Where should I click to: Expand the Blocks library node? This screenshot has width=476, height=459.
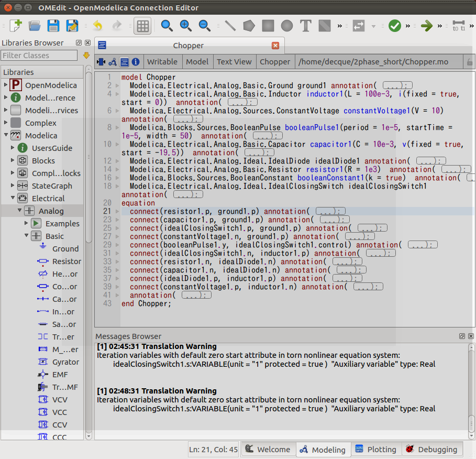pos(13,160)
